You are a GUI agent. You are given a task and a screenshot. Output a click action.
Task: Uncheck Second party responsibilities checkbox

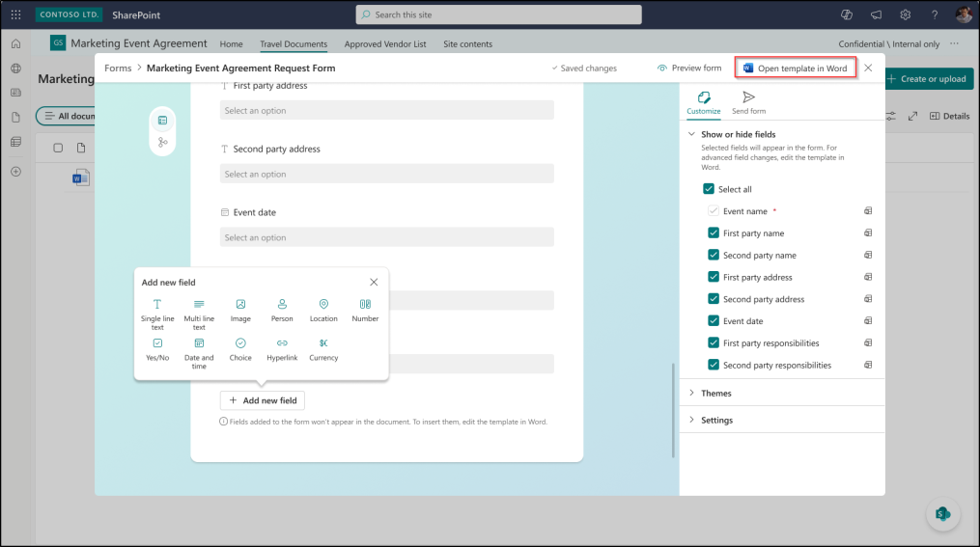coord(714,365)
